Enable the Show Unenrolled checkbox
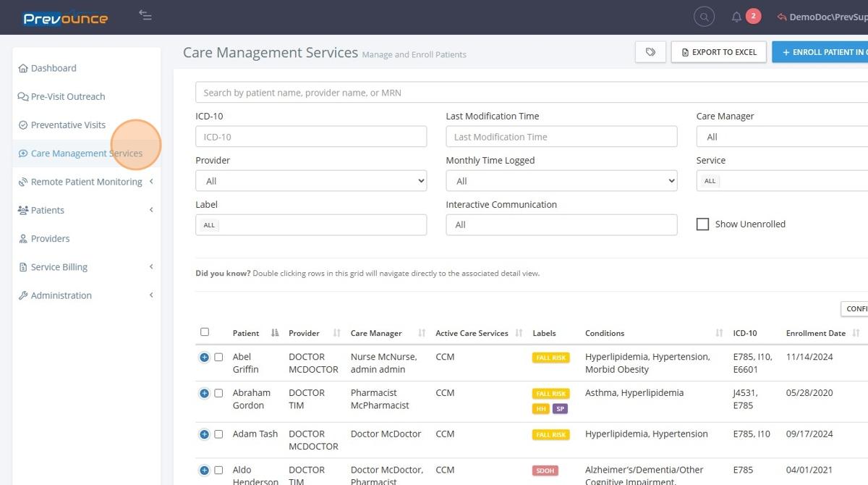This screenshot has height=485, width=868. click(x=702, y=224)
